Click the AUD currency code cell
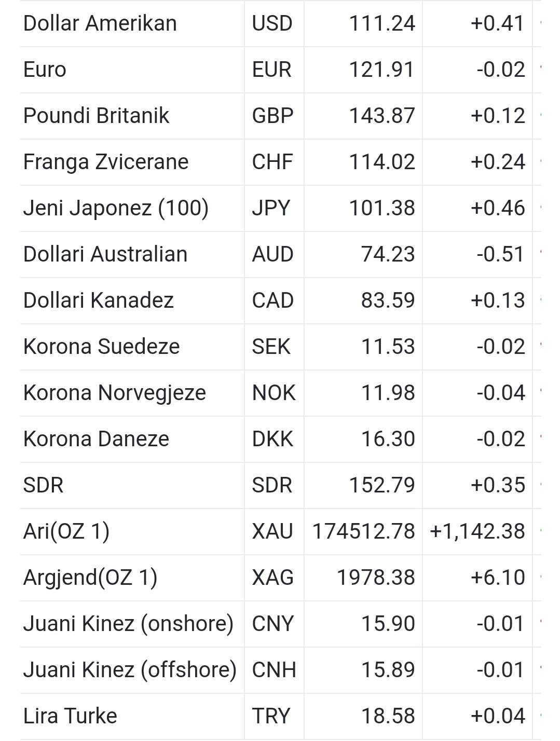This screenshot has height=741, width=560. (x=273, y=254)
